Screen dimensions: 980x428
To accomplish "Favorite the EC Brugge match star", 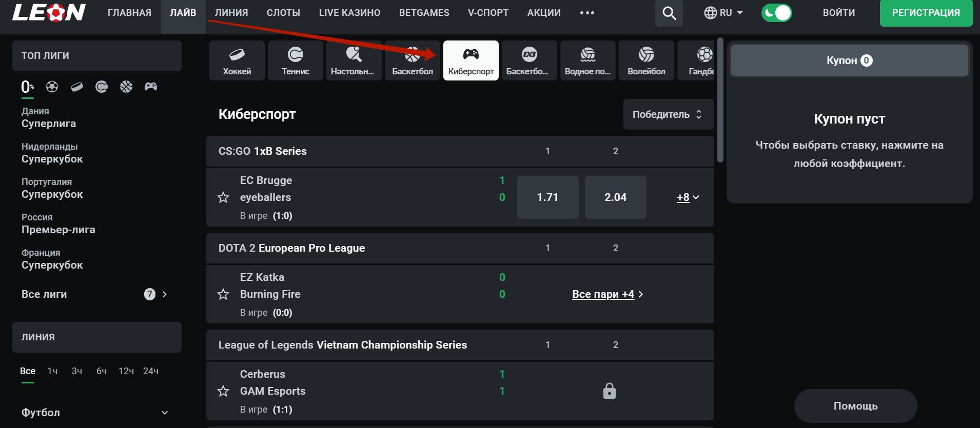I will [223, 197].
